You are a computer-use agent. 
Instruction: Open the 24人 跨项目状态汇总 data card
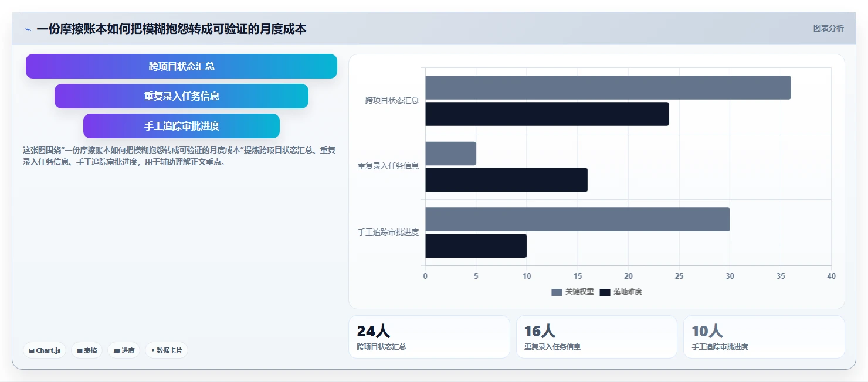coord(429,337)
